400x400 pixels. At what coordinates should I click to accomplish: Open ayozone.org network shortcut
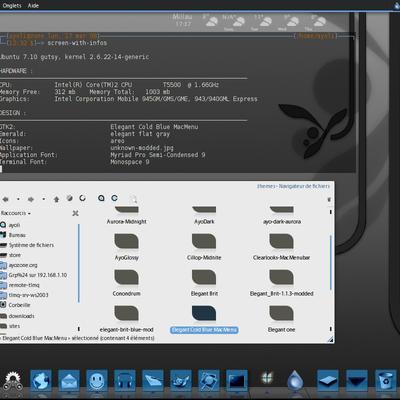(19, 265)
